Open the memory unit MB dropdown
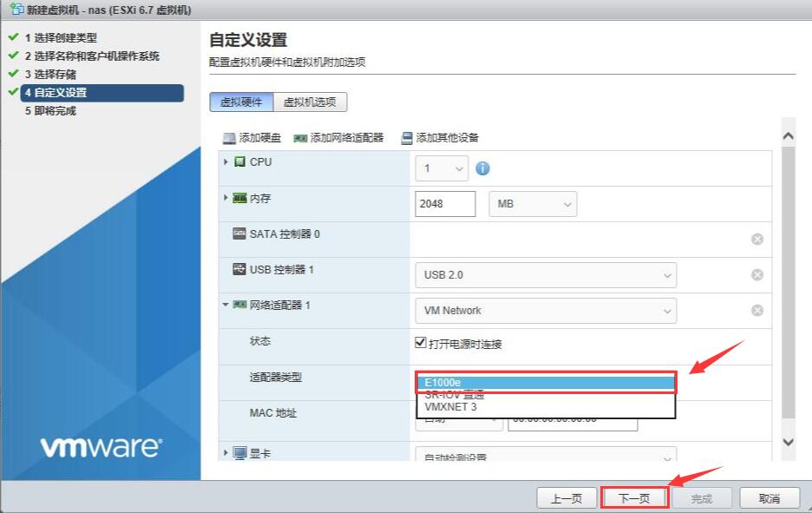Image resolution: width=812 pixels, height=513 pixels. [533, 204]
